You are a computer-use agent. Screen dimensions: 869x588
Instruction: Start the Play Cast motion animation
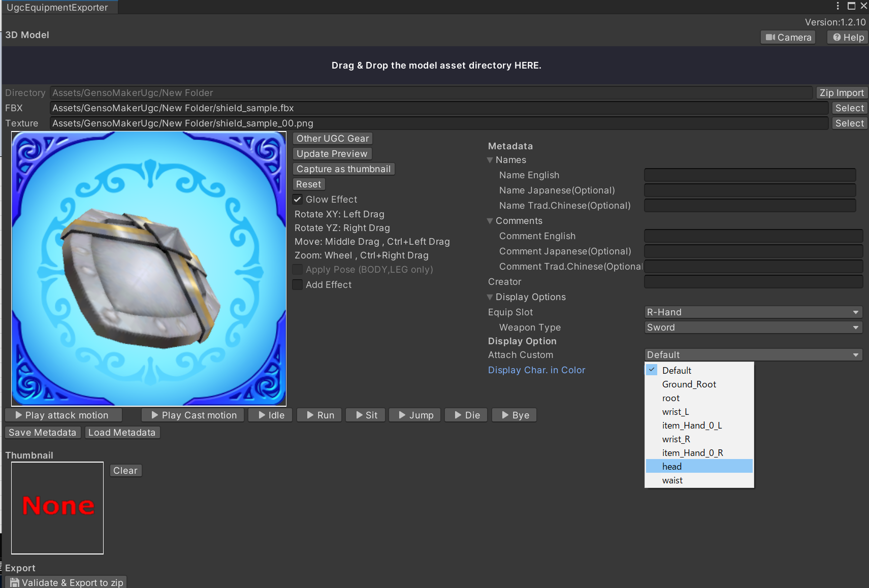(x=194, y=415)
